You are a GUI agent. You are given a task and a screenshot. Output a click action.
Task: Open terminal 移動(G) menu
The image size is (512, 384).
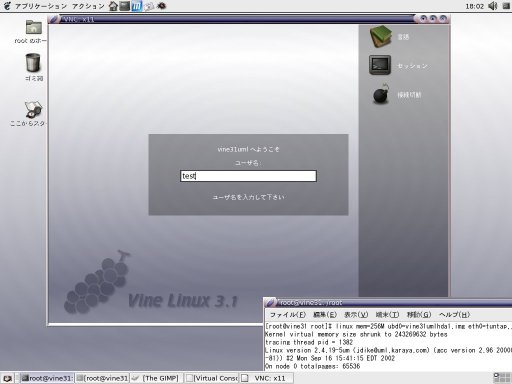419,315
